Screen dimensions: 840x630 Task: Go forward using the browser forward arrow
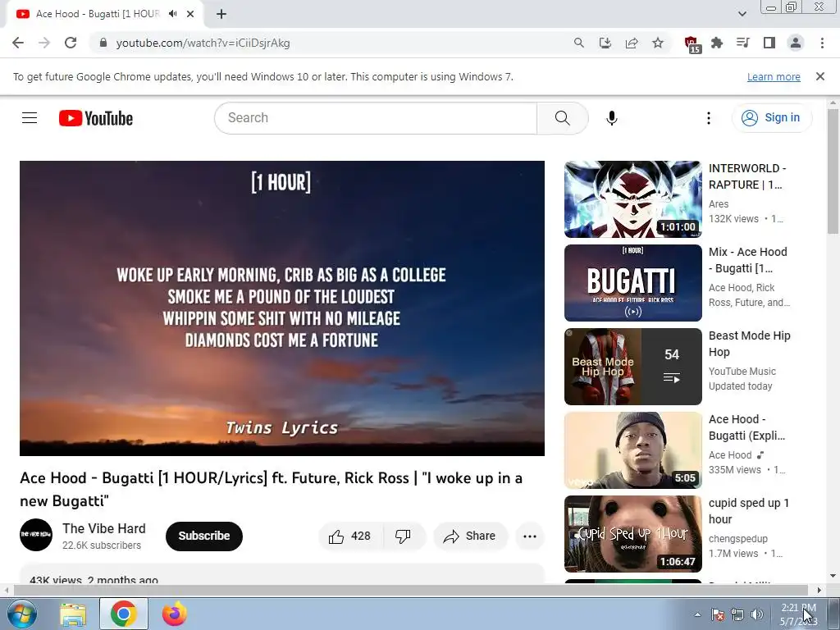point(44,43)
